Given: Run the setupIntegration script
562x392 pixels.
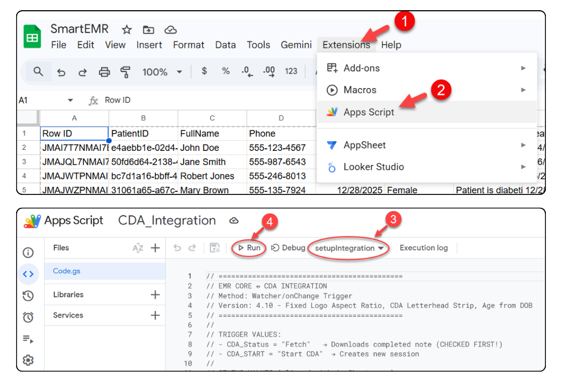Looking at the screenshot, I should [x=249, y=248].
